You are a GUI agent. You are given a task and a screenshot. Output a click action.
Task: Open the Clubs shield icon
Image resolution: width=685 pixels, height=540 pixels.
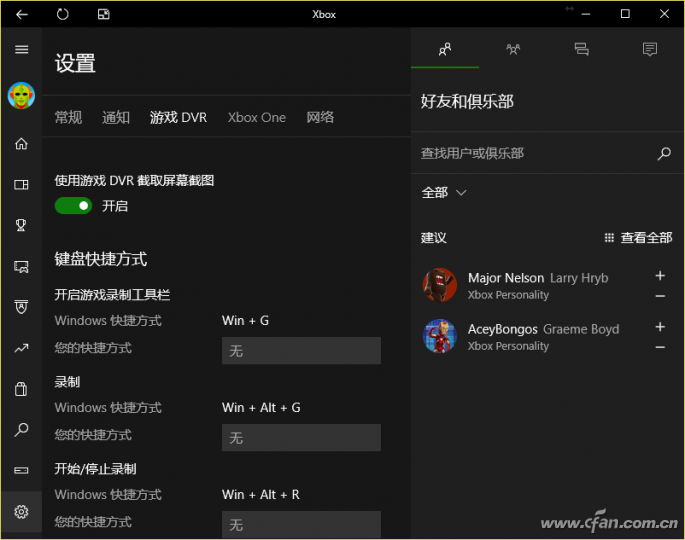point(21,307)
